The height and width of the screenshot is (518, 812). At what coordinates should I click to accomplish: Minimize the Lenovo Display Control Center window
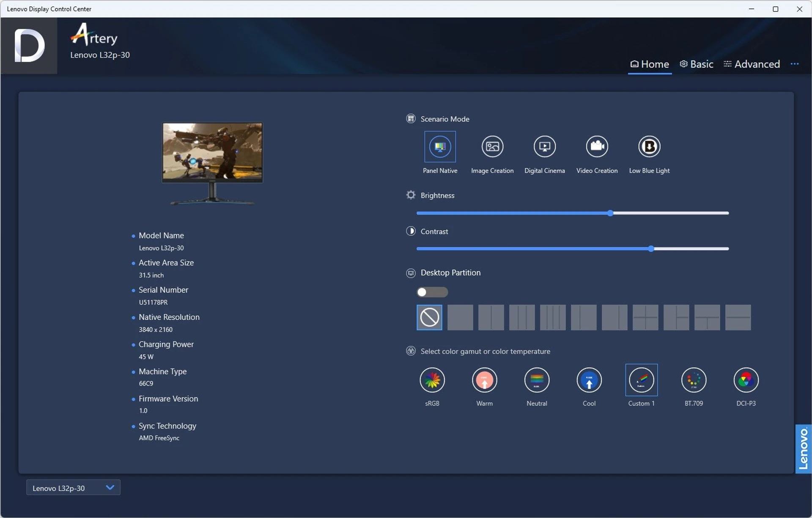pos(751,9)
